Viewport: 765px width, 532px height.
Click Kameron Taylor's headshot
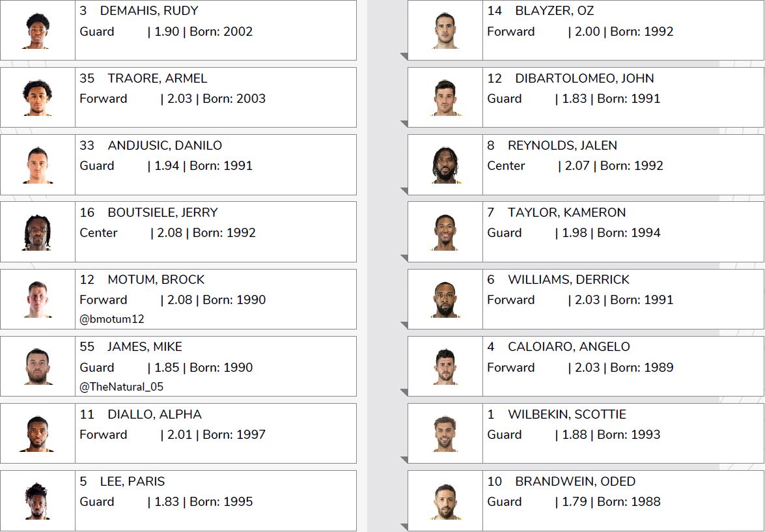click(445, 232)
